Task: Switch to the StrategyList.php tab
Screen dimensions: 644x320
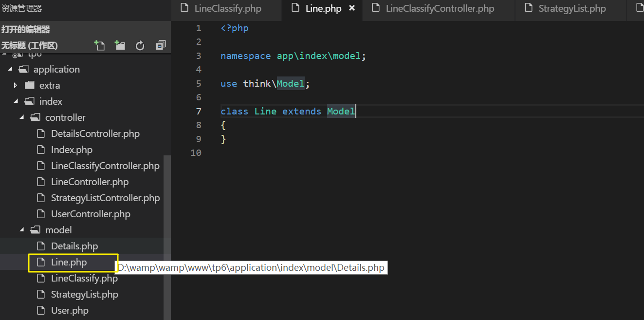Action: click(572, 9)
